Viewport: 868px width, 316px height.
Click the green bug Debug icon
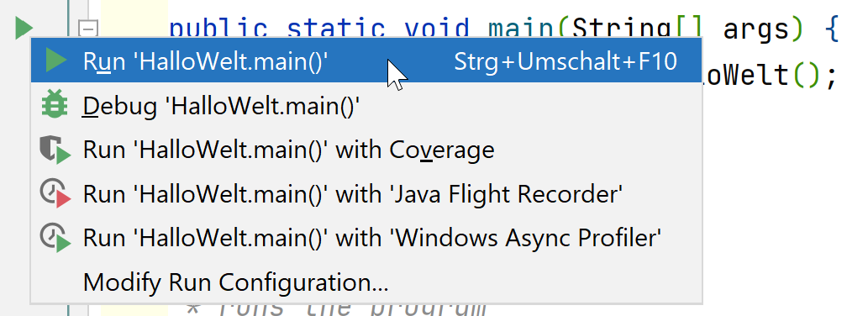[x=55, y=104]
